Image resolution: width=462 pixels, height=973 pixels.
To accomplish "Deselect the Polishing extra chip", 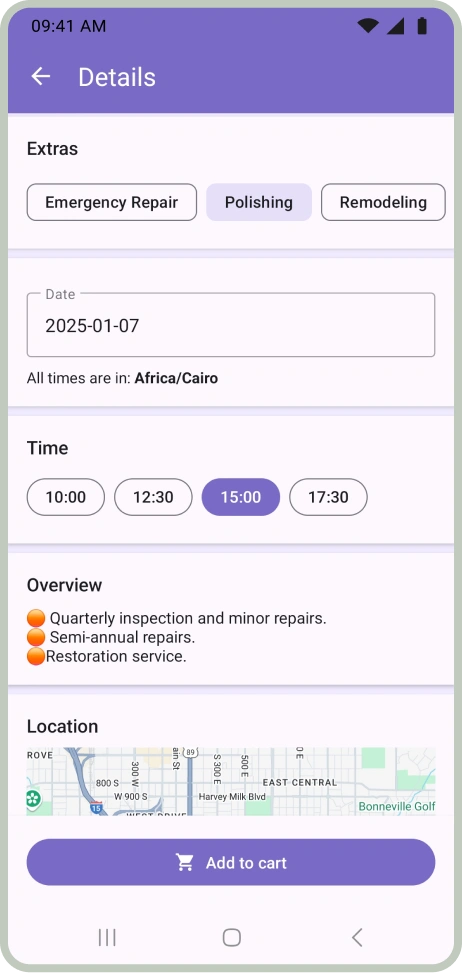I will pyautogui.click(x=259, y=202).
